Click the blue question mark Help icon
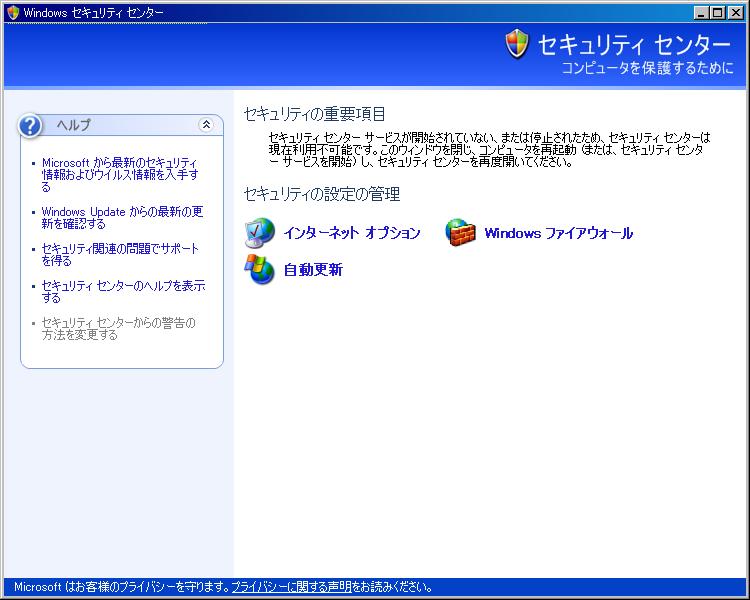Viewport: 750px width, 600px height. pyautogui.click(x=32, y=125)
